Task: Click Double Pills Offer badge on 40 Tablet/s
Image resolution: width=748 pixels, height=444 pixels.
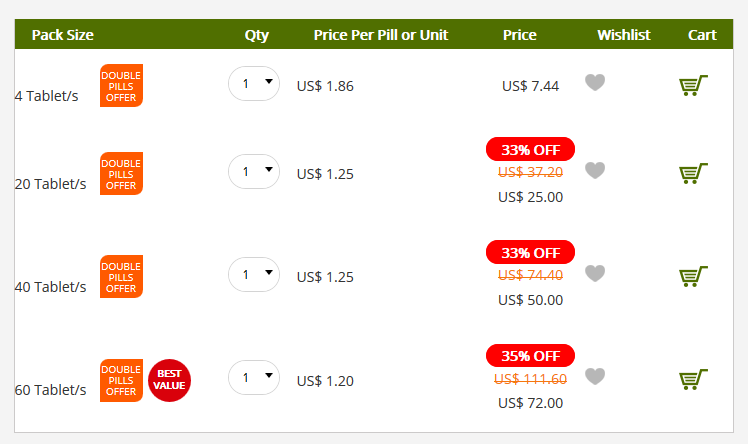Action: 121,277
